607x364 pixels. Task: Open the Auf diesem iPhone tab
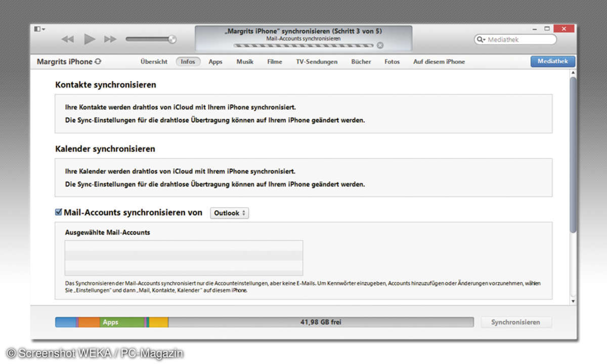tap(439, 62)
